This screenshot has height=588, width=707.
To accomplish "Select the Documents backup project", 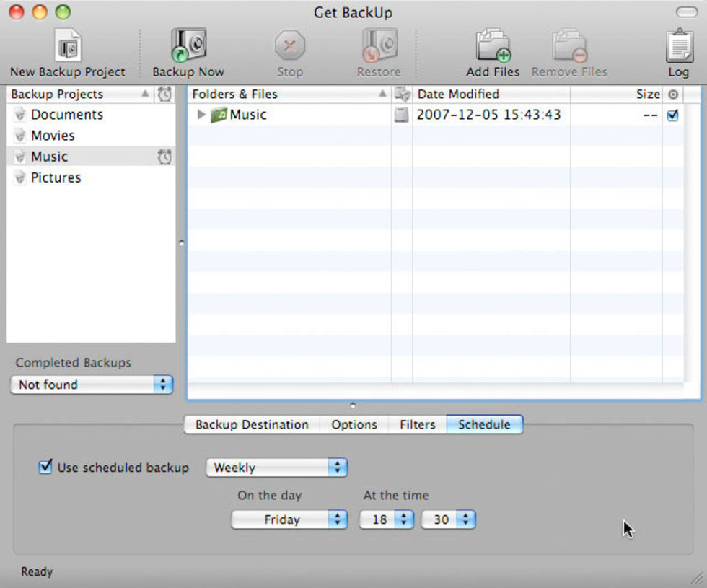I will [x=66, y=115].
